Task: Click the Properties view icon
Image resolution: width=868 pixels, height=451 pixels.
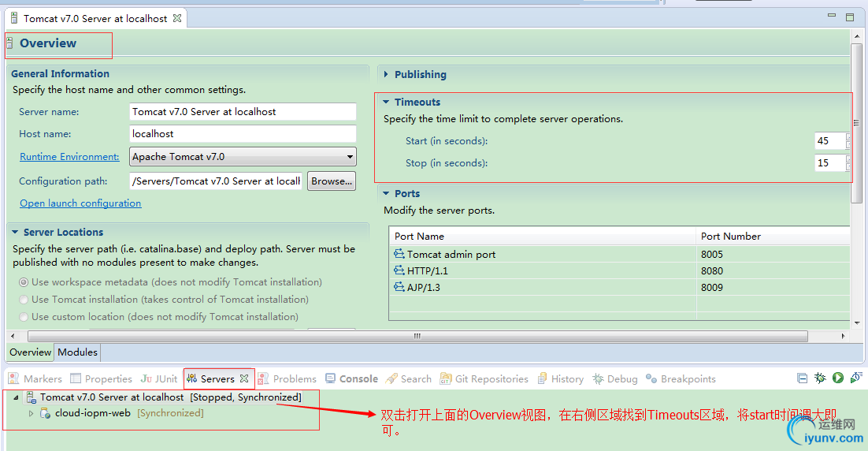Action: pyautogui.click(x=76, y=378)
